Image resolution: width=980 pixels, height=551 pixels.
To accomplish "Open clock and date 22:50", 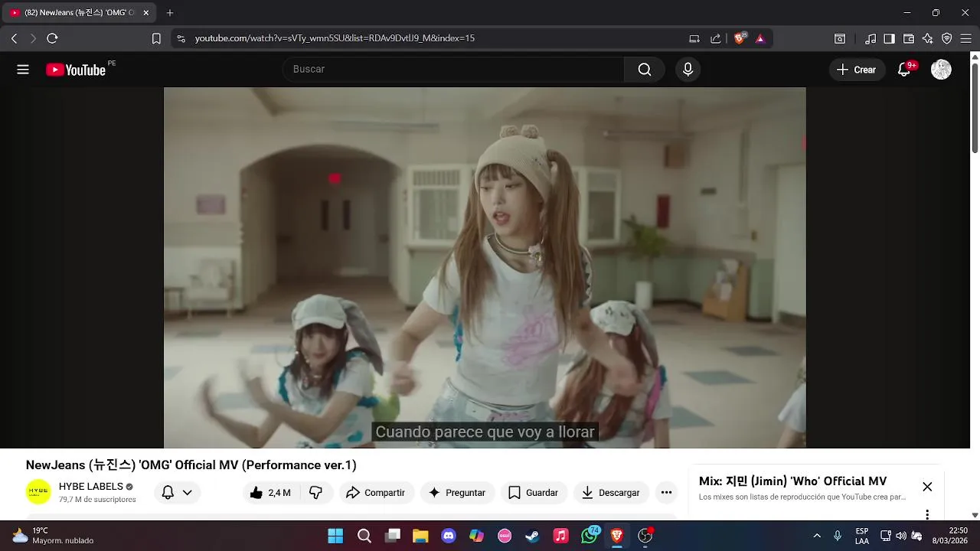I will coord(949,536).
